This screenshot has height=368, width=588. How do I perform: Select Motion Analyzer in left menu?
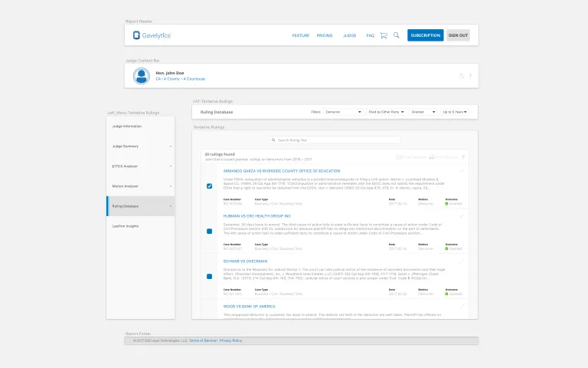(x=140, y=186)
